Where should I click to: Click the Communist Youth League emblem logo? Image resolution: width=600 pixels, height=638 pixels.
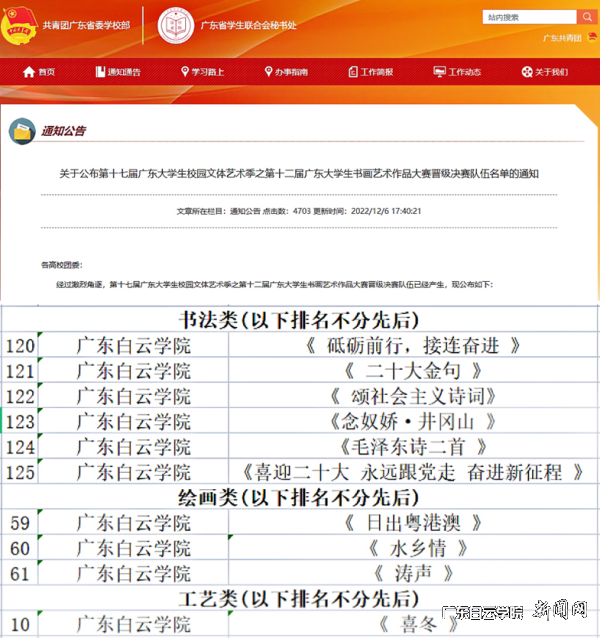point(19,25)
